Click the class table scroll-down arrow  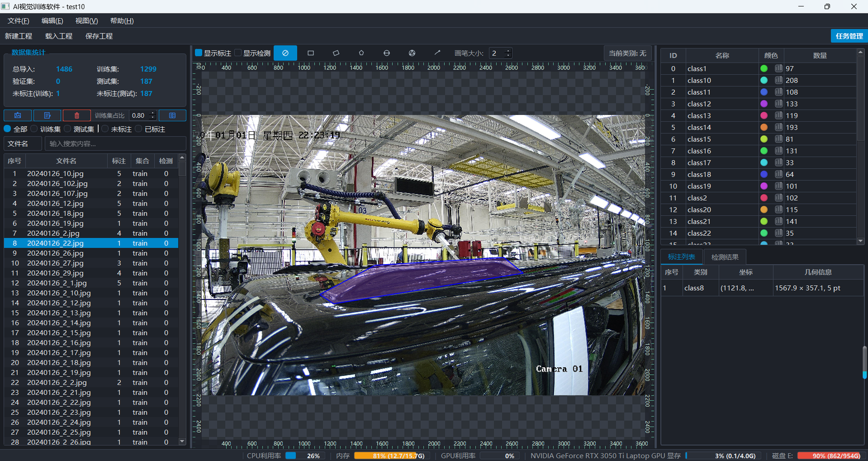tap(860, 241)
